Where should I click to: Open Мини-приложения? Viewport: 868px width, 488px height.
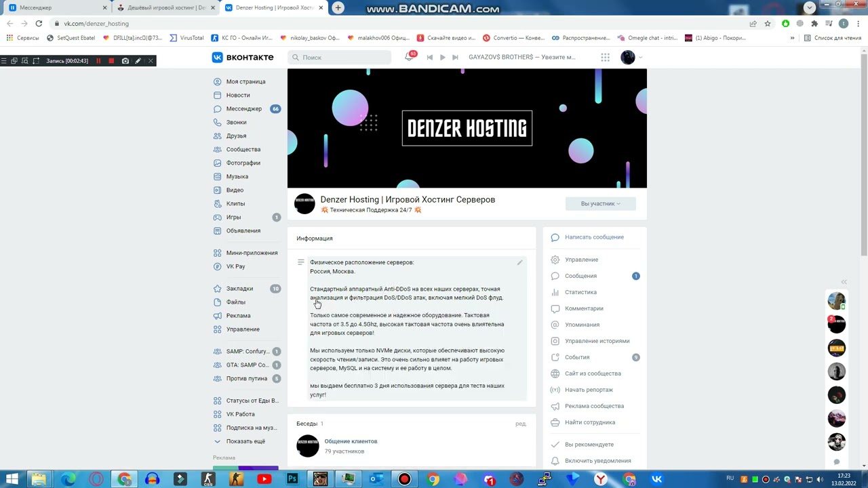coord(252,253)
